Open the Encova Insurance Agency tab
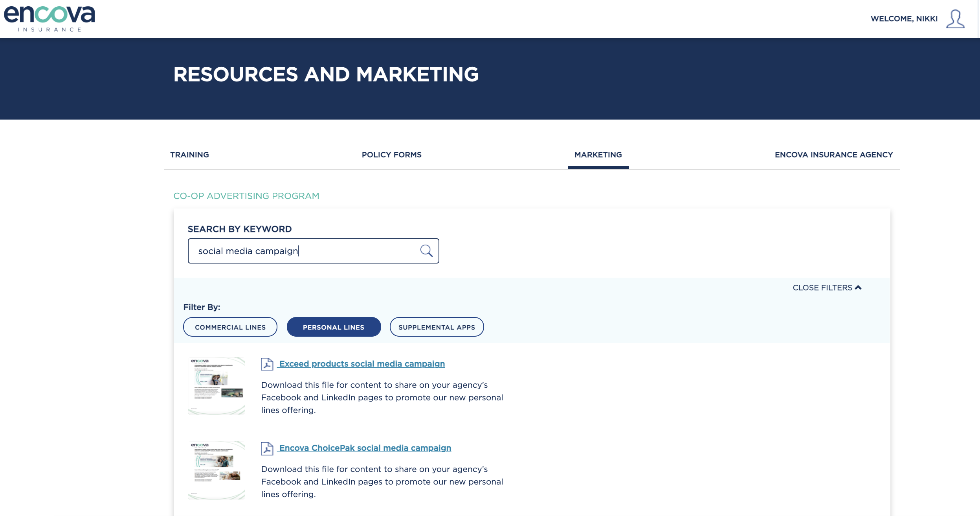This screenshot has width=980, height=516. (x=834, y=155)
